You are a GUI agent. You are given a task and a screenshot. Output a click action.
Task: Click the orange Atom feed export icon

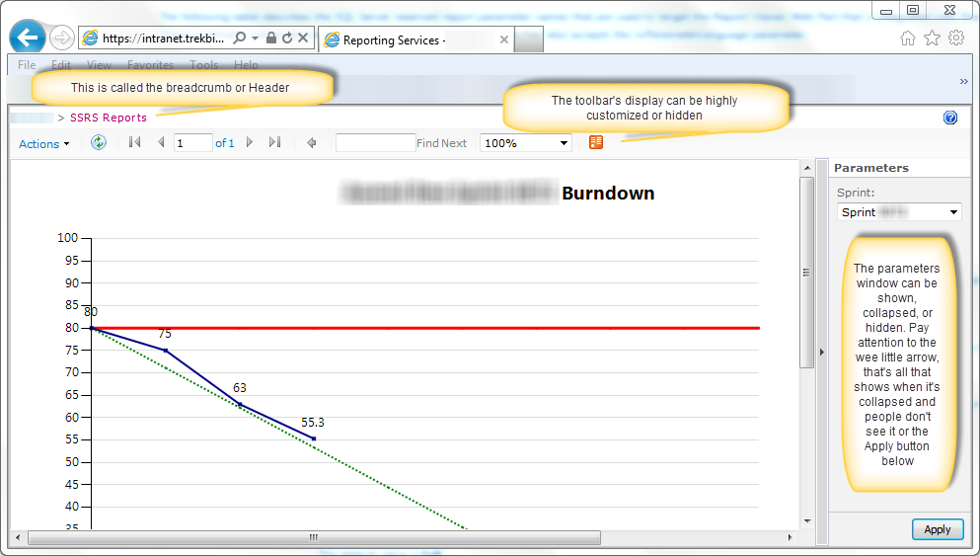coord(596,143)
